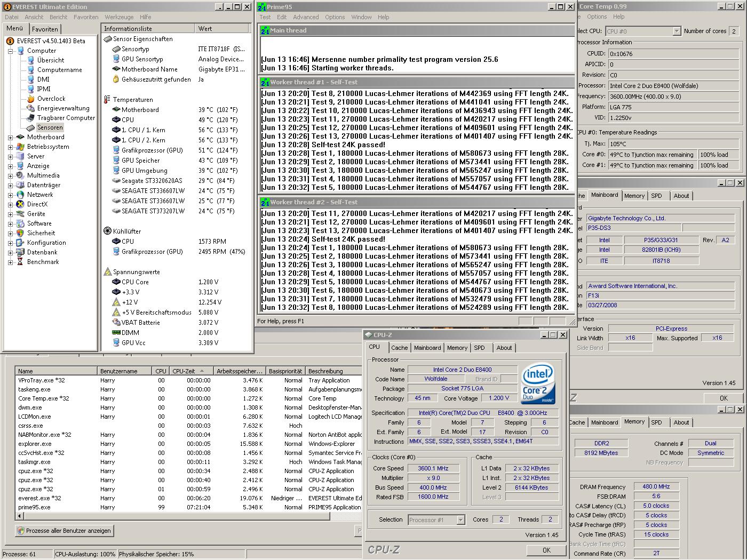Viewport: 747px width, 560px height.
Task: Click Prime95 Main thread window icon
Action: coord(265,30)
